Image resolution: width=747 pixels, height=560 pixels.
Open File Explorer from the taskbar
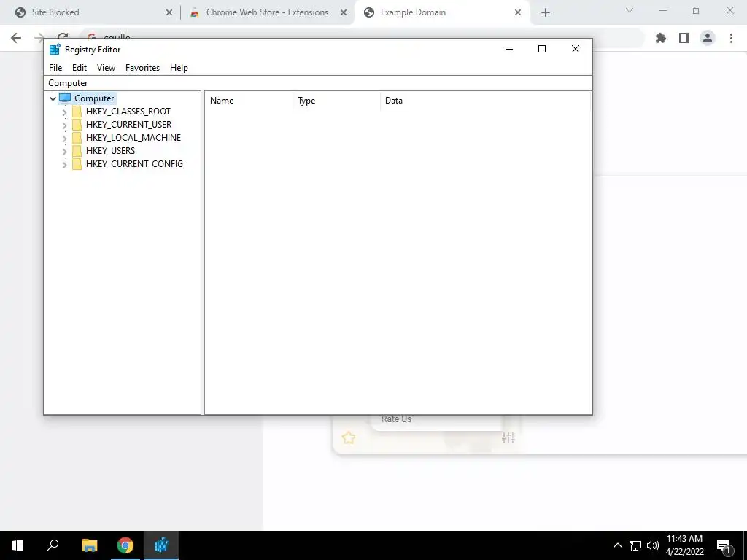89,545
